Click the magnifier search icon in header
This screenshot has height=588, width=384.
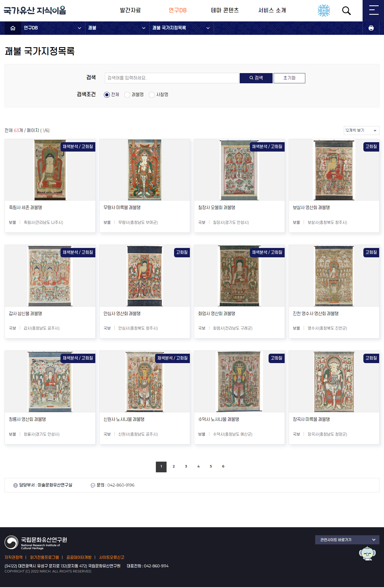pos(346,11)
